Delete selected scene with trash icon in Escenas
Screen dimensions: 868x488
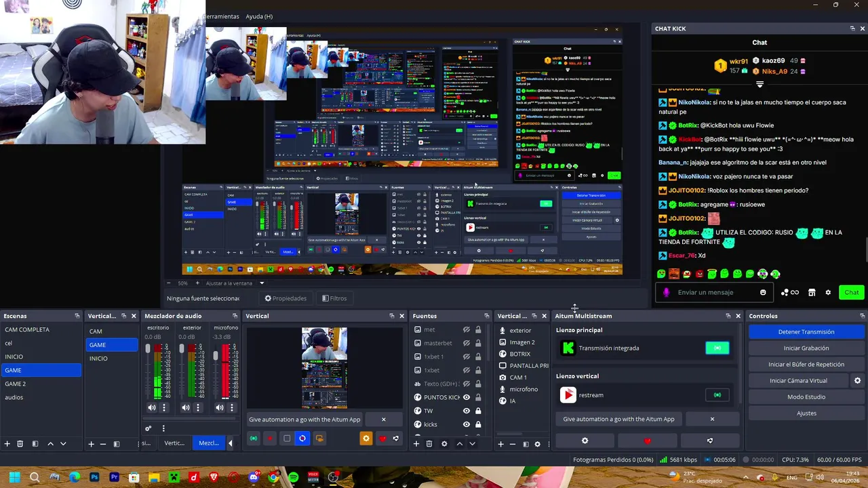(20, 444)
